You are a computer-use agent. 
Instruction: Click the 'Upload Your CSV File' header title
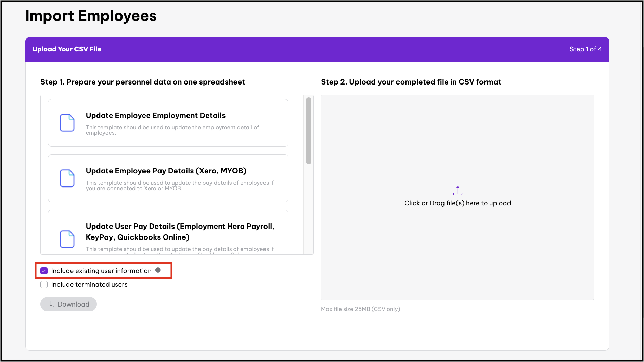[x=67, y=49]
